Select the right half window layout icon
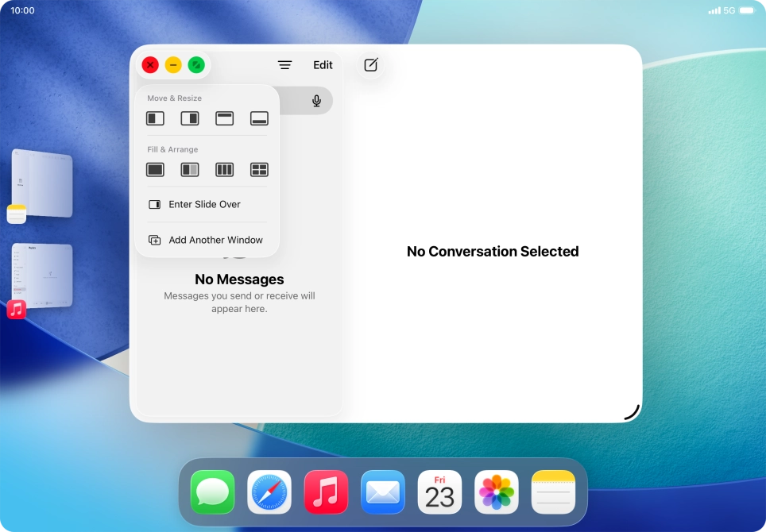The height and width of the screenshot is (532, 766). tap(189, 118)
